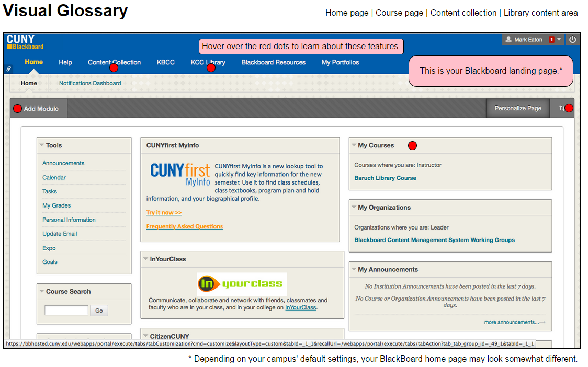Go to Content collection glossary link
The width and height of the screenshot is (588, 367).
coord(463,13)
